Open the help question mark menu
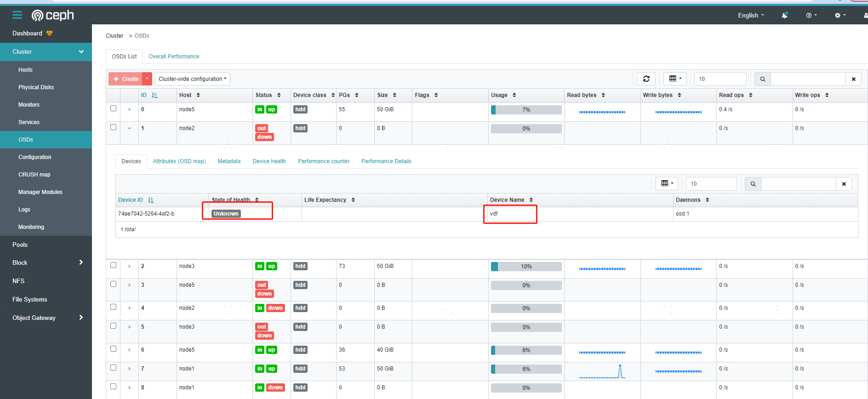 click(x=811, y=15)
